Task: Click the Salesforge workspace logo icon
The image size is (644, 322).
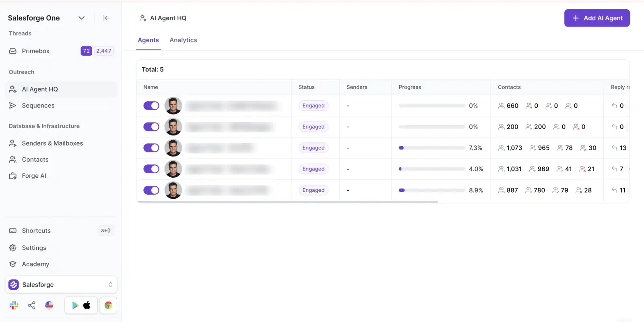Action: 14,285
